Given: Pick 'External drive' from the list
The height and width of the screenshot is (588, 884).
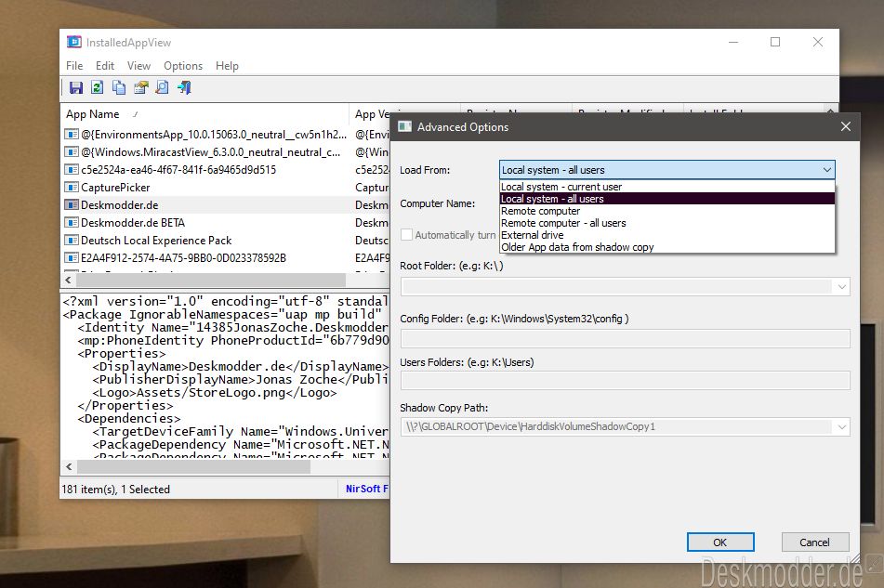Looking at the screenshot, I should (666, 235).
